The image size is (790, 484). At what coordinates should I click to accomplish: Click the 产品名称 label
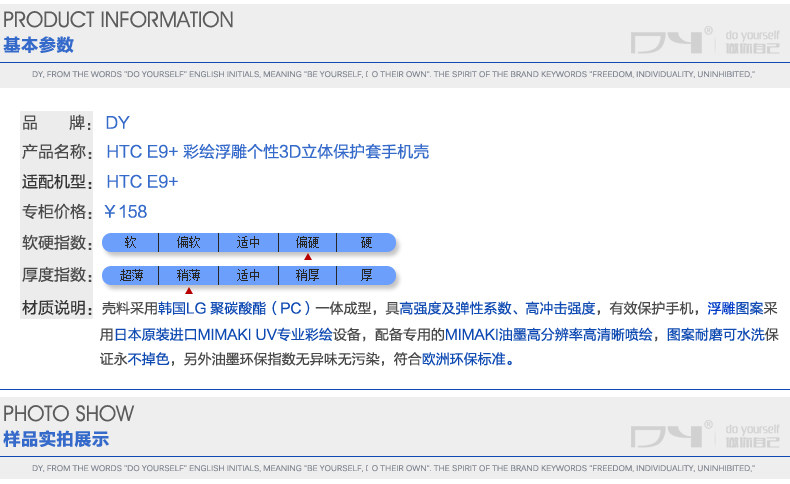56,152
